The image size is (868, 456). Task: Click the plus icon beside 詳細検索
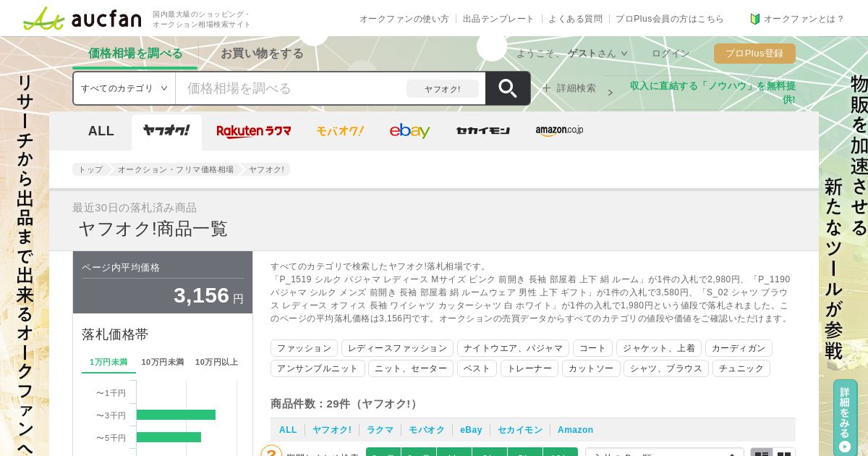tap(547, 88)
